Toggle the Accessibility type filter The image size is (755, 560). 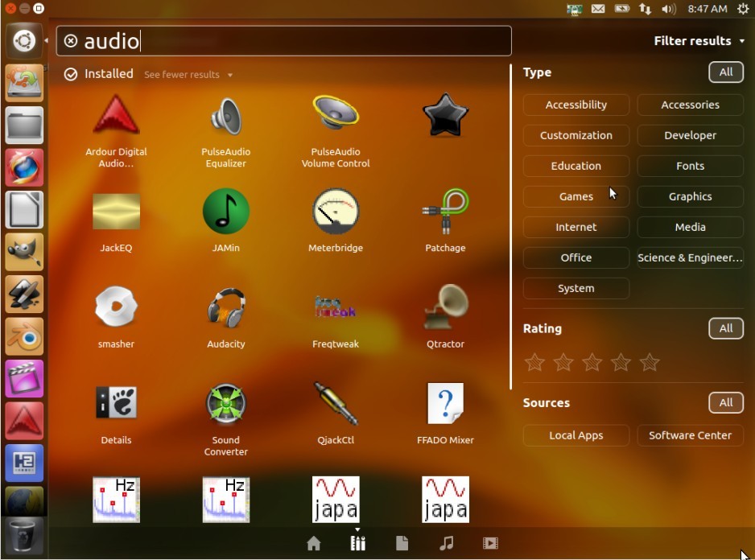coord(576,105)
